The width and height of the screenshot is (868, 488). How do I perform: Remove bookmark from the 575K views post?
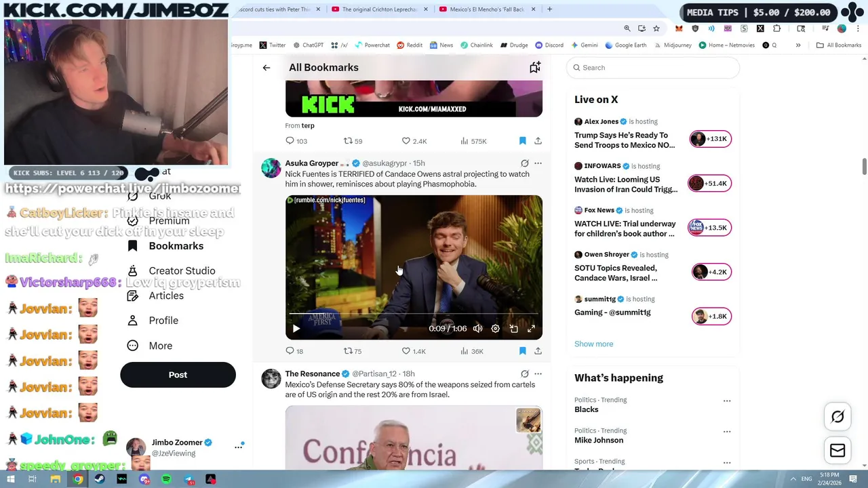[522, 141]
